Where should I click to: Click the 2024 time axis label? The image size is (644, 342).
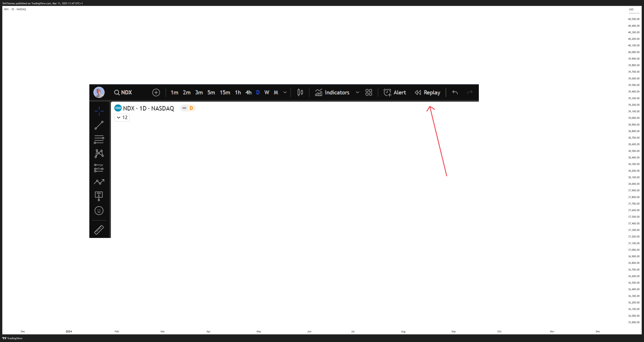pyautogui.click(x=69, y=331)
